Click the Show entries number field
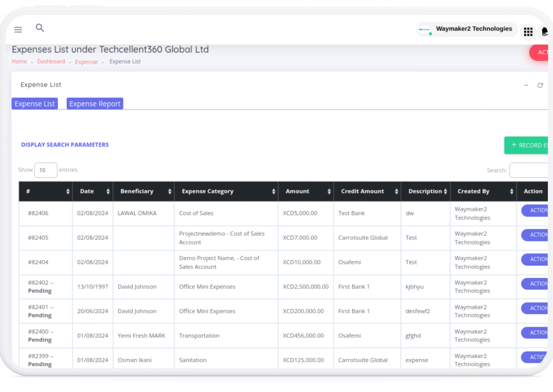 coord(46,170)
